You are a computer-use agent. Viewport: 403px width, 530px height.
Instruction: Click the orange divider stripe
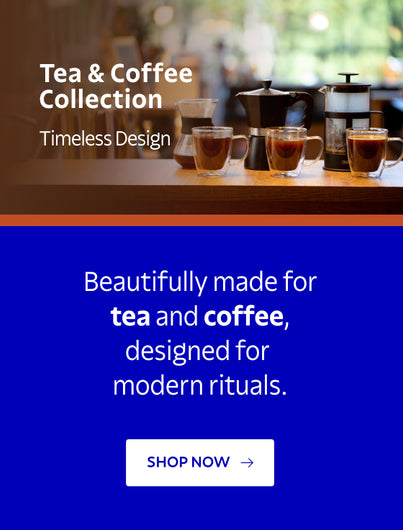(x=202, y=220)
